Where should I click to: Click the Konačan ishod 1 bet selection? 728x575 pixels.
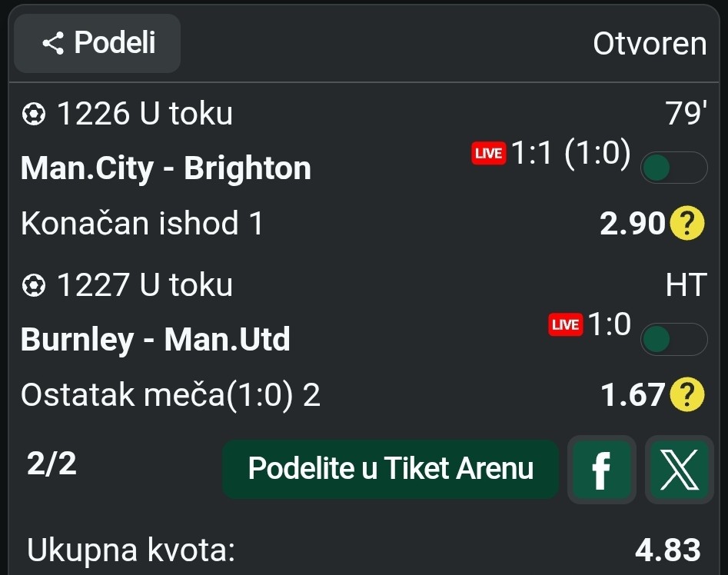(x=142, y=224)
